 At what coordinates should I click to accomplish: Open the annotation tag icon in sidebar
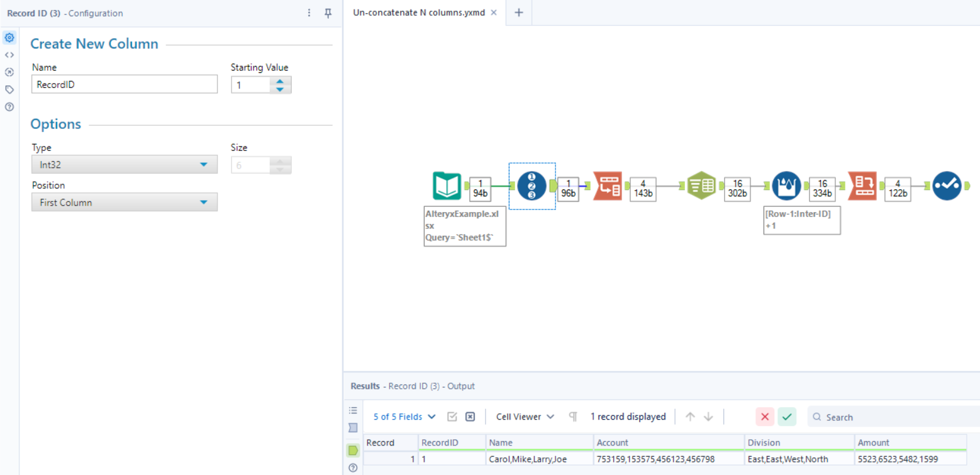point(9,89)
